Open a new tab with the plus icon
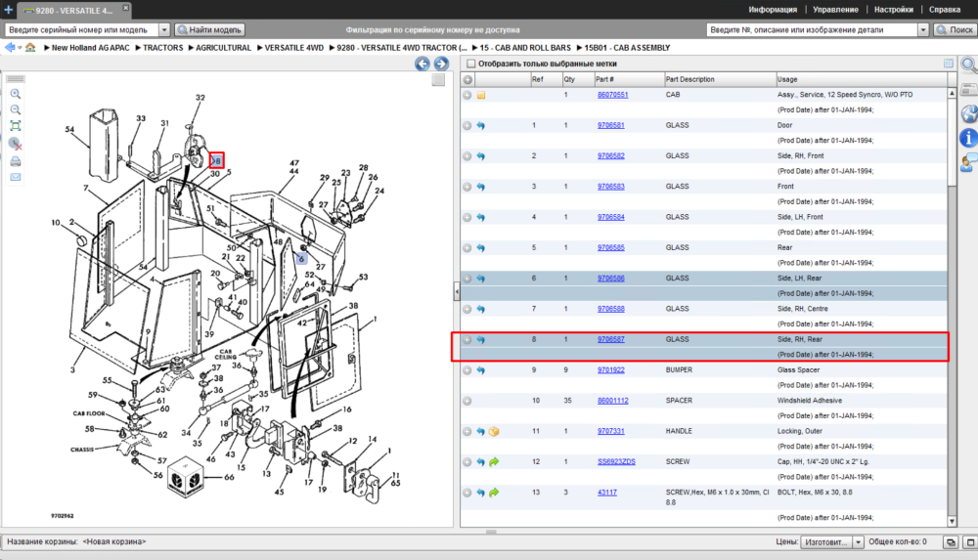 pos(8,10)
